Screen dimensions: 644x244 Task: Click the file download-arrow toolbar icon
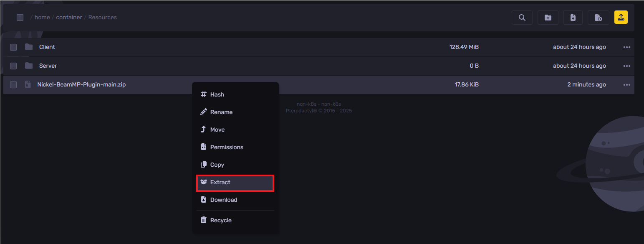573,18
